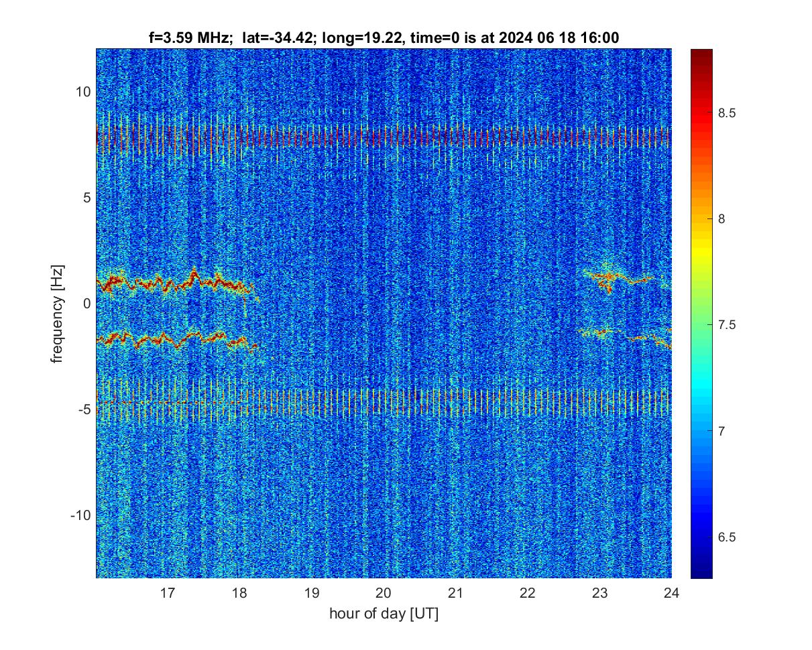This screenshot has height=650, width=812.
Task: Click the striped band near 8 Hz at 20 UT
Action: tap(383, 137)
